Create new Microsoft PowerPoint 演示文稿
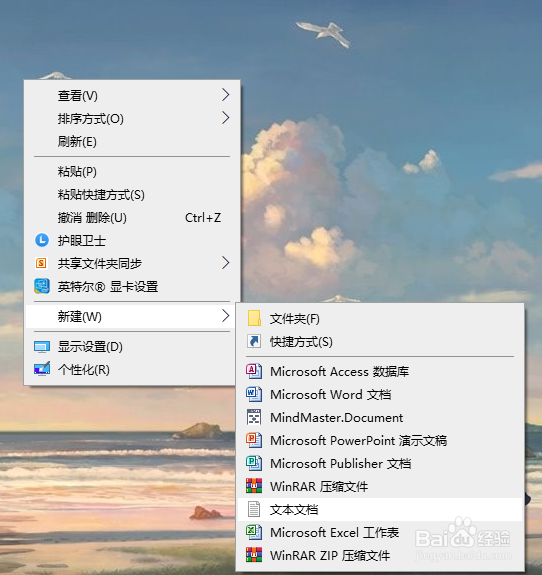This screenshot has width=542, height=575. tap(380, 440)
